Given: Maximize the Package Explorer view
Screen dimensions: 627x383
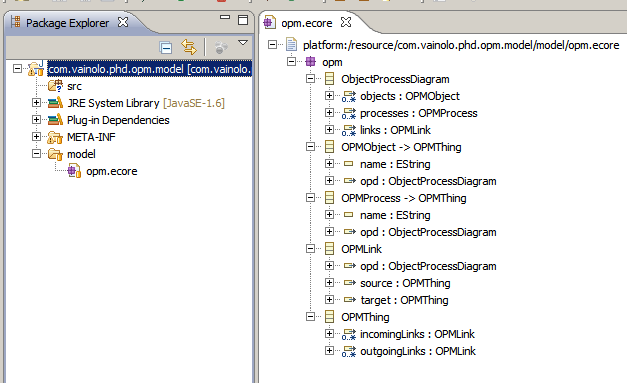Looking at the screenshot, I should point(243,20).
